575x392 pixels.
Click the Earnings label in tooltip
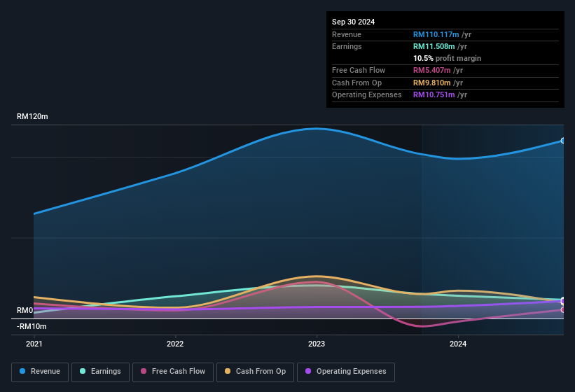[347, 46]
